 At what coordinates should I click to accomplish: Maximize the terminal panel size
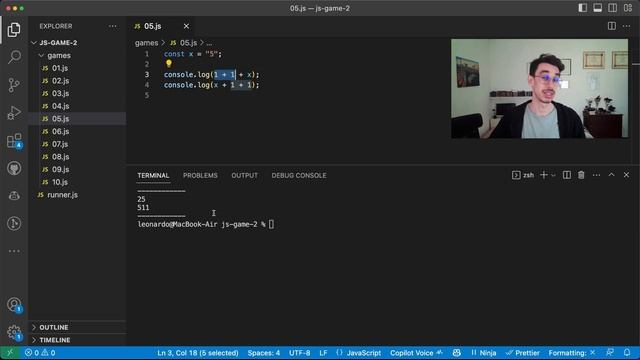click(x=611, y=175)
